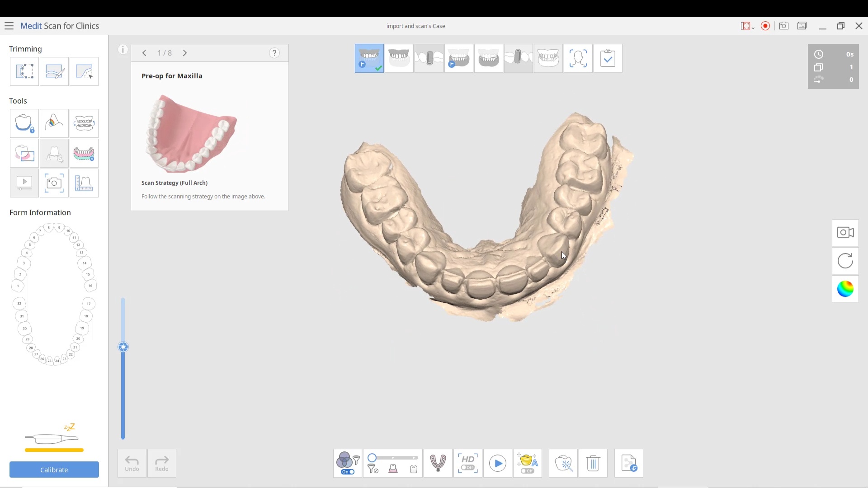868x488 pixels.
Task: Select the impression tray scan icon
Action: tap(438, 463)
